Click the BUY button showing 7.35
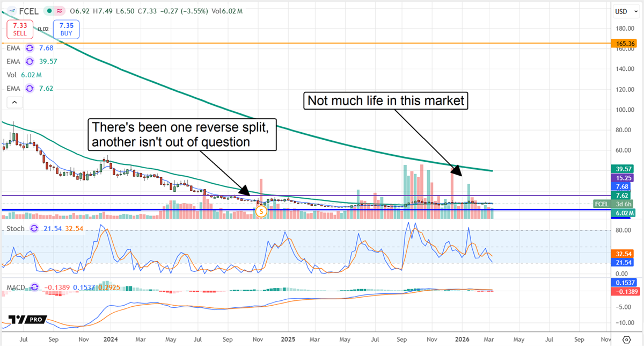 [65, 30]
